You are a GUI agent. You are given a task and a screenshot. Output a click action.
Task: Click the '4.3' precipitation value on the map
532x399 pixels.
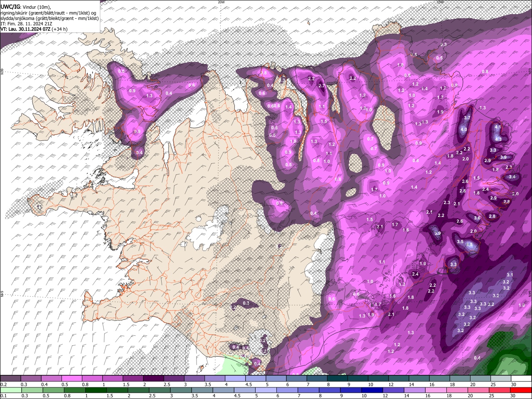pyautogui.click(x=498, y=139)
